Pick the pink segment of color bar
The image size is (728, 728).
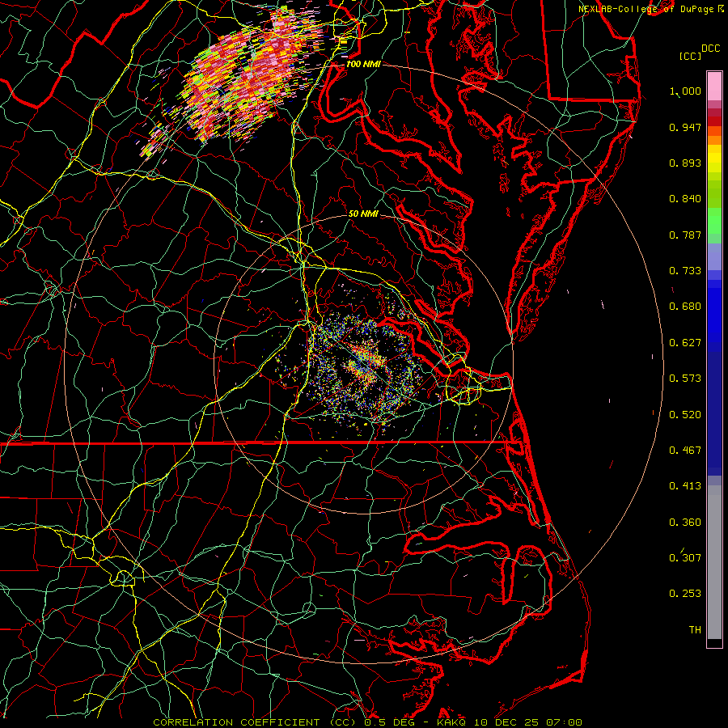[x=714, y=87]
